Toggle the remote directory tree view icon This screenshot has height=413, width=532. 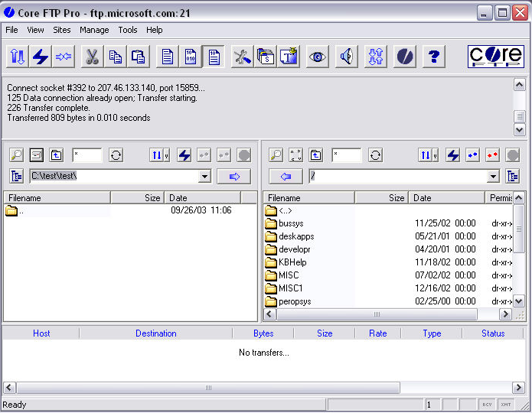(x=513, y=177)
